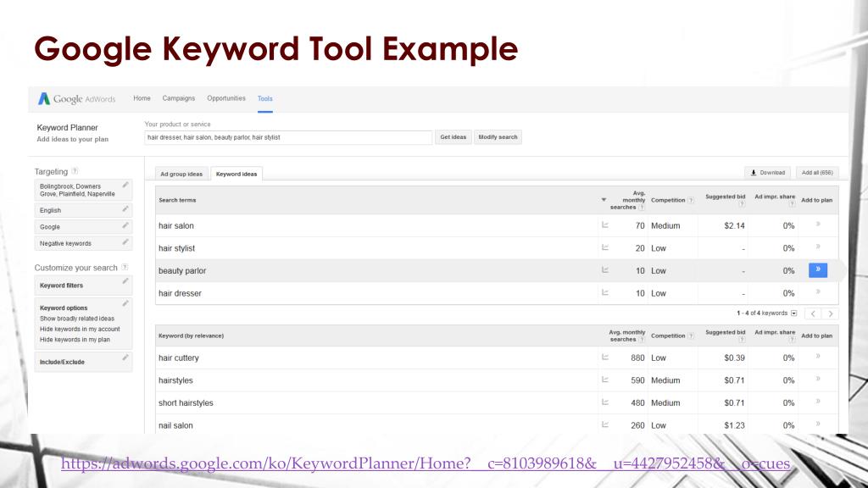Open the adwords.google.com KeywordPlanner link

coord(426,463)
